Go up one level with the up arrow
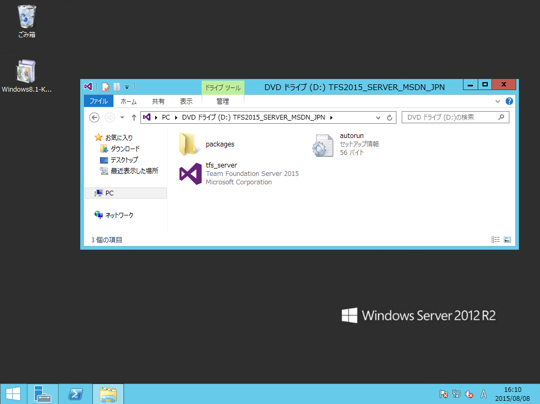The image size is (540, 404). [134, 117]
